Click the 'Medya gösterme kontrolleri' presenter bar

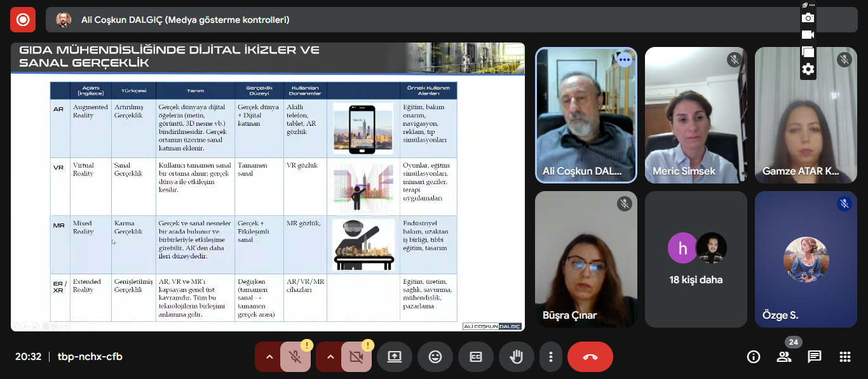(x=186, y=20)
